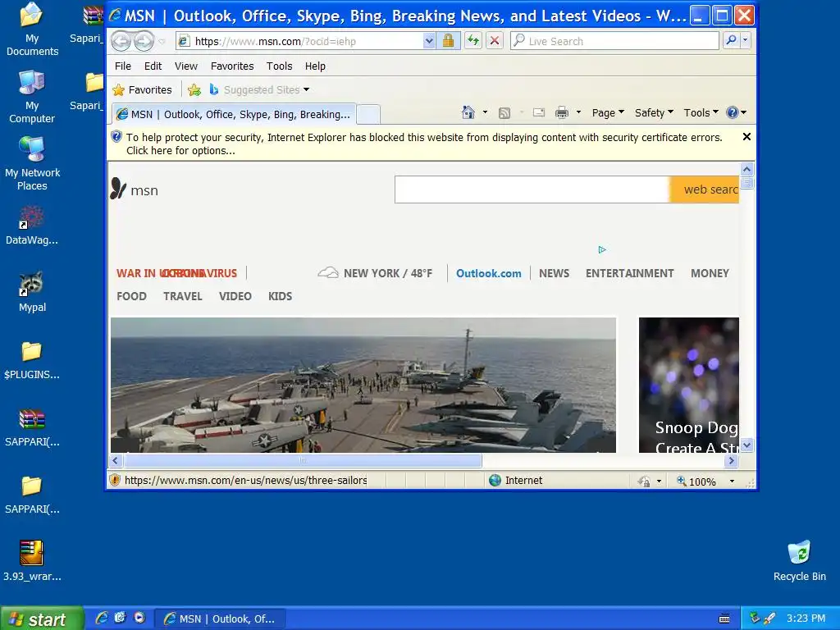Click the RSS feeds icon

pyautogui.click(x=504, y=112)
